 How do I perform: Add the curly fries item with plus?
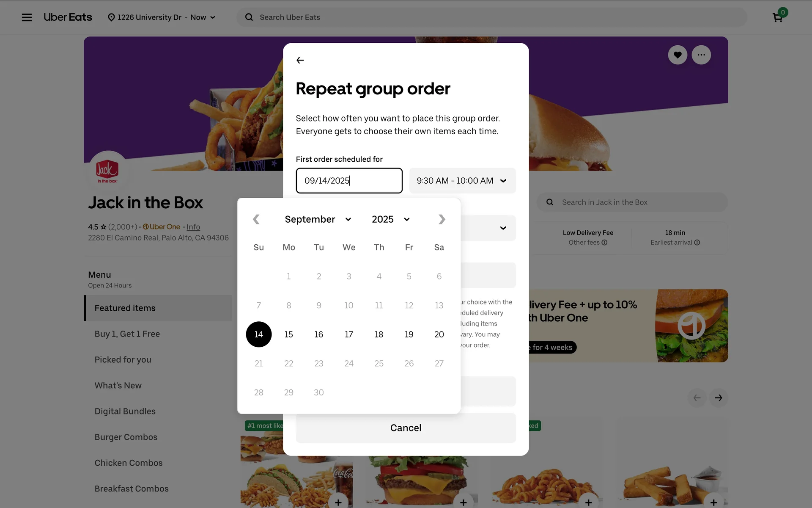(x=588, y=502)
